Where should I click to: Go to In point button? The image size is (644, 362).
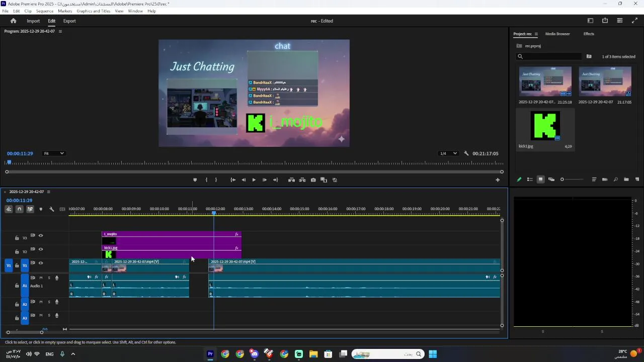tap(233, 180)
